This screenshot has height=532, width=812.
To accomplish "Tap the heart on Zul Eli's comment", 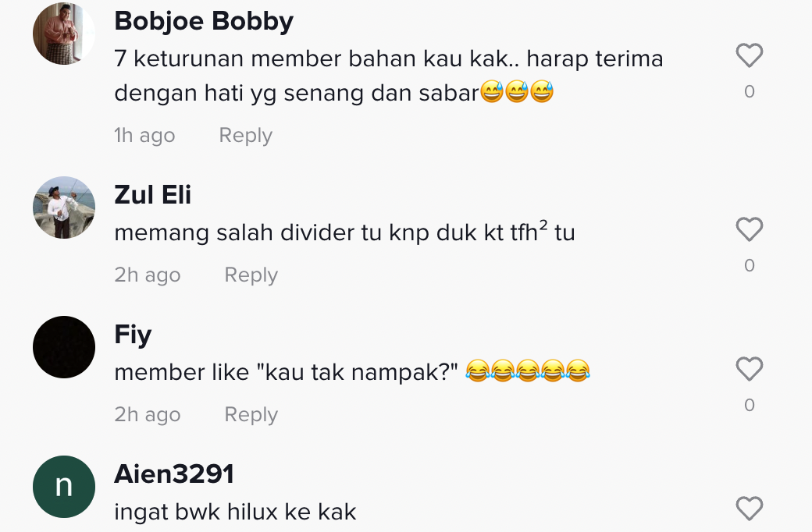I will [750, 229].
